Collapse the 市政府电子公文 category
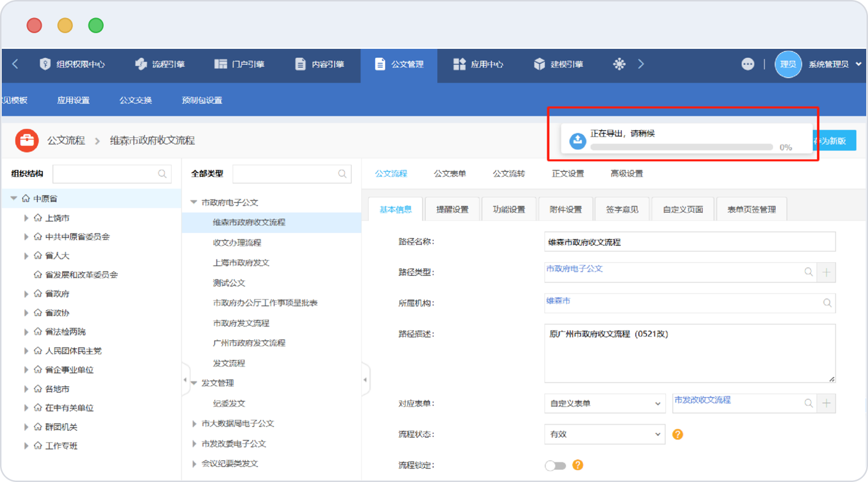868x482 pixels. click(x=194, y=202)
